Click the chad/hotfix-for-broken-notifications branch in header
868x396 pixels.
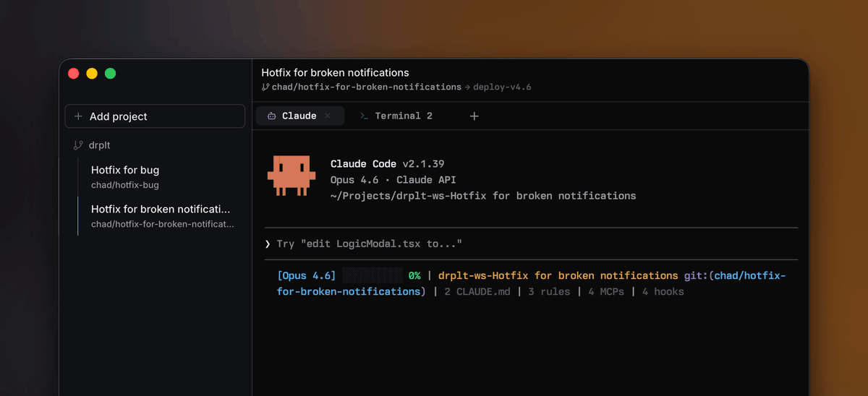coord(366,87)
